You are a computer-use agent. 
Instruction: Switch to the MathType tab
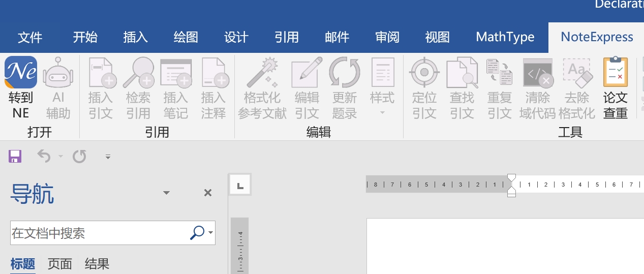tap(505, 37)
